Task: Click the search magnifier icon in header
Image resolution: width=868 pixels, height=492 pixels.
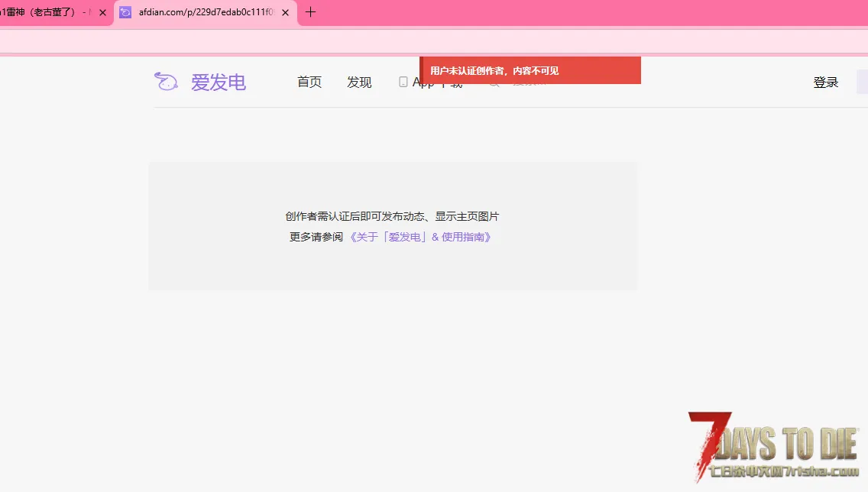Action: tap(494, 83)
